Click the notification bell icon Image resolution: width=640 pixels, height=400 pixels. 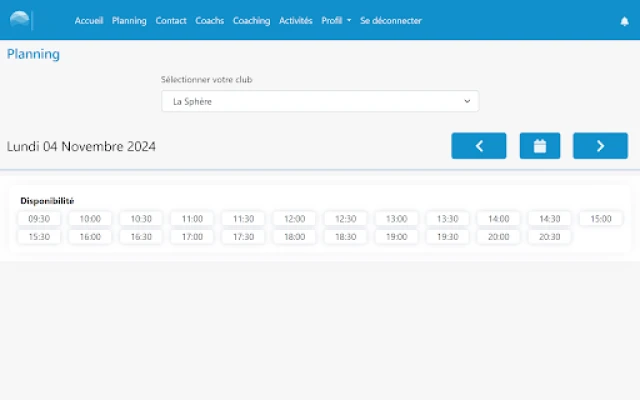[624, 21]
